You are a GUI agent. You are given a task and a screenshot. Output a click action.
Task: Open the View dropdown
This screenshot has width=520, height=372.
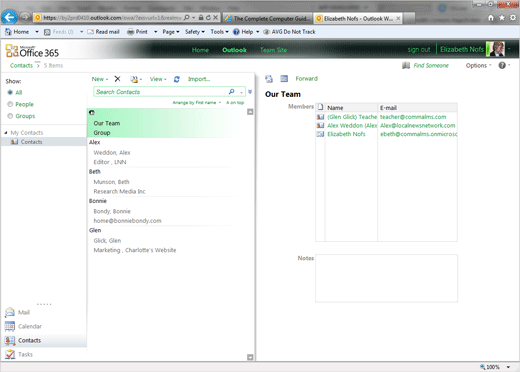(x=158, y=79)
